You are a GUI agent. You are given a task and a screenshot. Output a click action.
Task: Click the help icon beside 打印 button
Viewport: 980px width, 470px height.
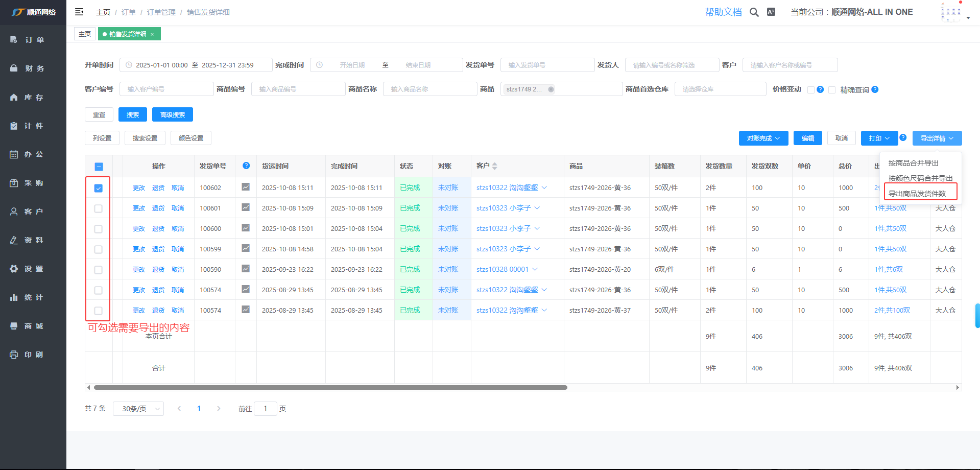(903, 137)
